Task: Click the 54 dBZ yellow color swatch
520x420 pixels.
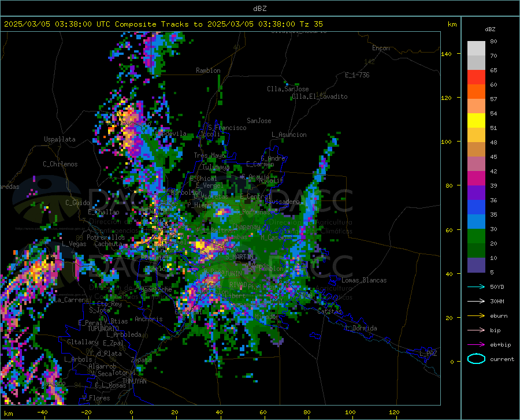Action: [x=476, y=120]
